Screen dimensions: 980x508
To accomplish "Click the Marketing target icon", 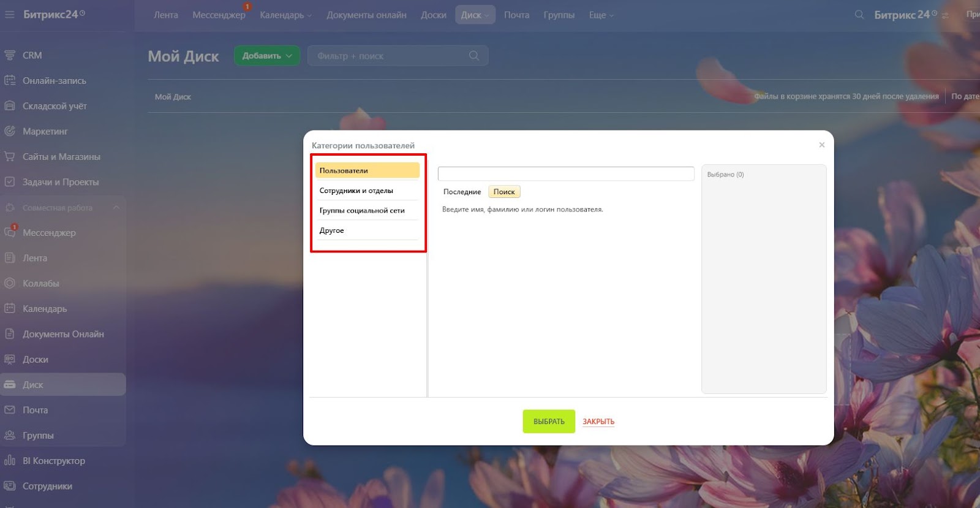I will tap(10, 131).
